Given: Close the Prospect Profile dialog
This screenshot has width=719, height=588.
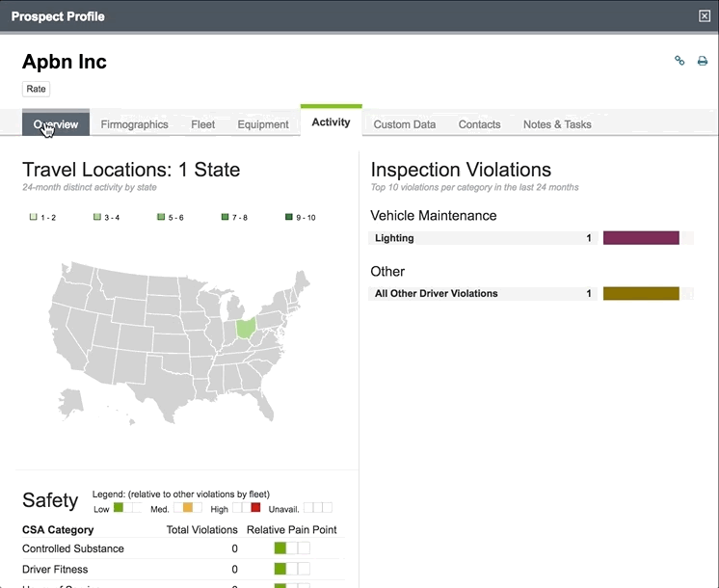Looking at the screenshot, I should [x=705, y=16].
